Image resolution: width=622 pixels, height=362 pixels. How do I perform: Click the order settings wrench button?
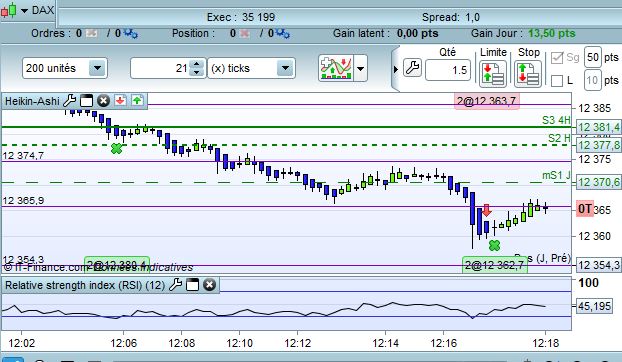tap(412, 68)
